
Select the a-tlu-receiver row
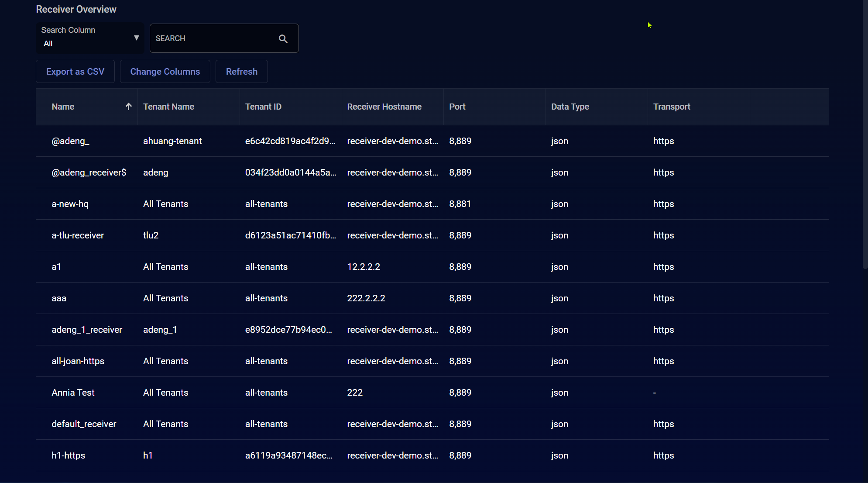[78, 235]
